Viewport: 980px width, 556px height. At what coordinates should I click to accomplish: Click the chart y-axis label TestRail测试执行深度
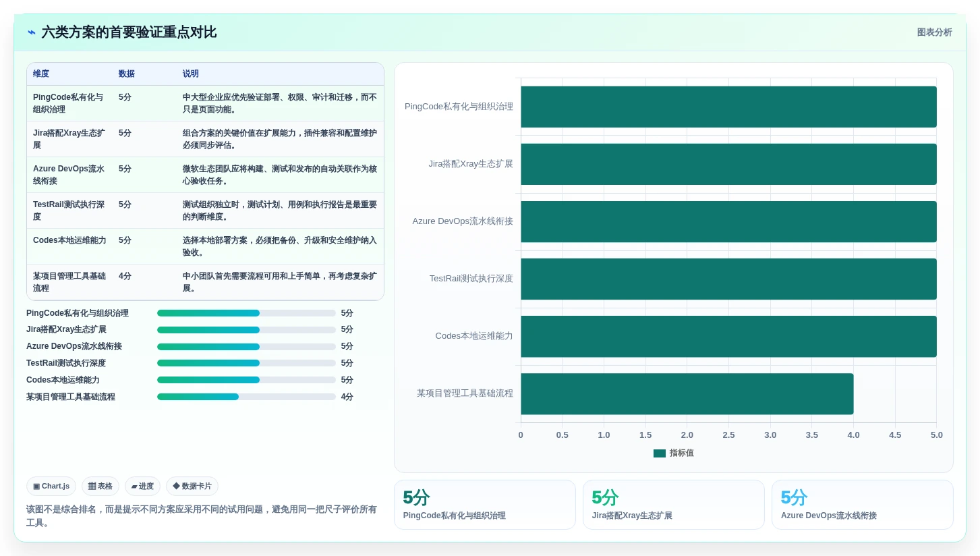point(471,279)
